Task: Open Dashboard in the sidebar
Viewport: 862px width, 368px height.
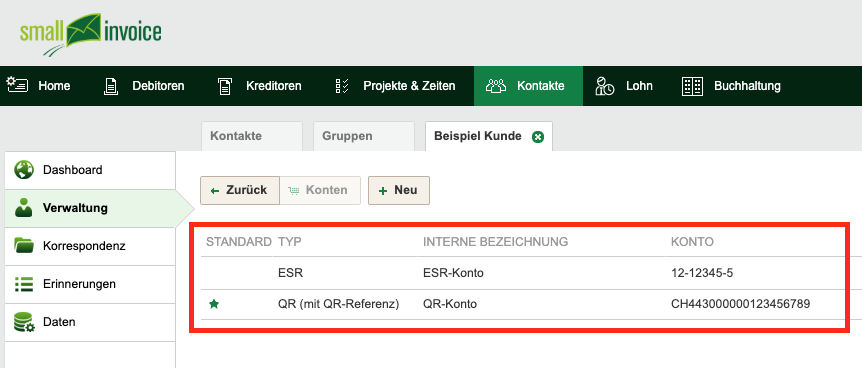Action: point(90,170)
